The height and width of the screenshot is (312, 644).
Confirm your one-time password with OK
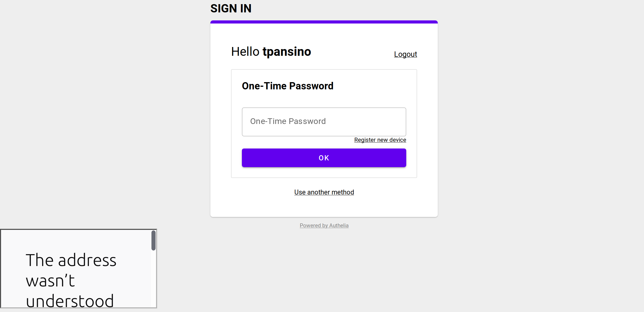click(324, 158)
